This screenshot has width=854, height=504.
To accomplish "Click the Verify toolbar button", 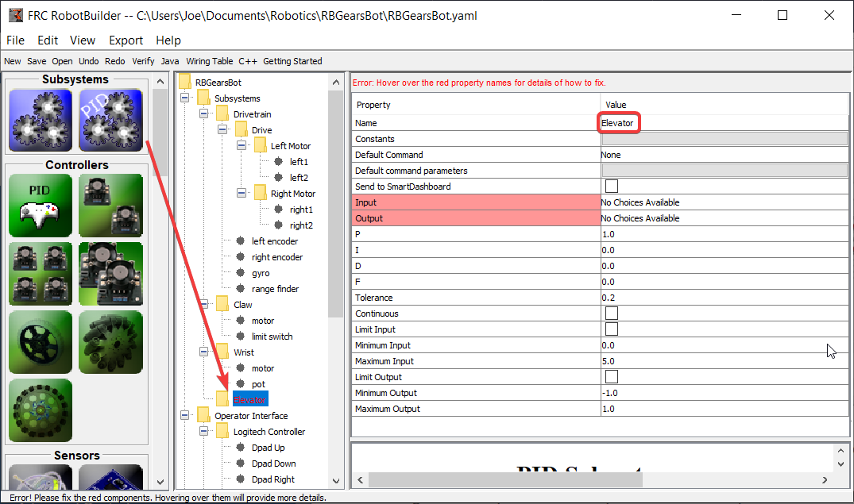I will [143, 61].
